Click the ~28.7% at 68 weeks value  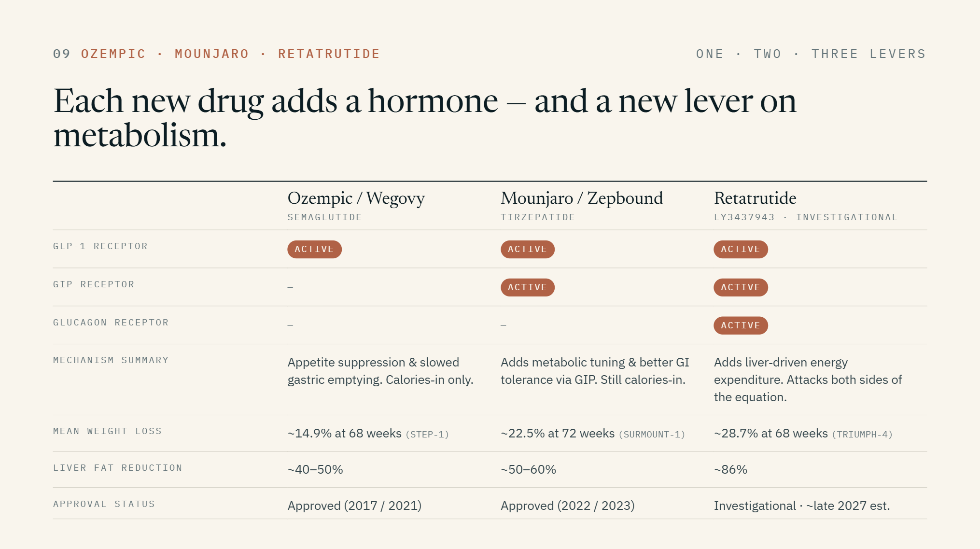770,434
